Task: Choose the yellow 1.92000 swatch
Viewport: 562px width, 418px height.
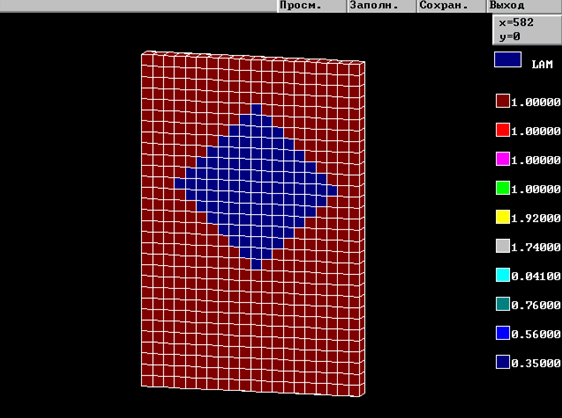Action: pyautogui.click(x=503, y=217)
